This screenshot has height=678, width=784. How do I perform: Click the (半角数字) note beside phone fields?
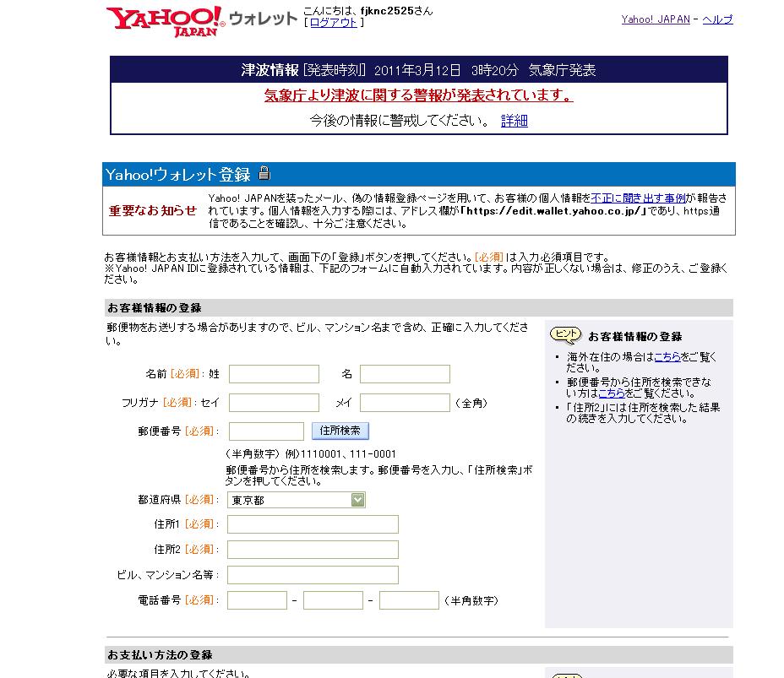(471, 600)
